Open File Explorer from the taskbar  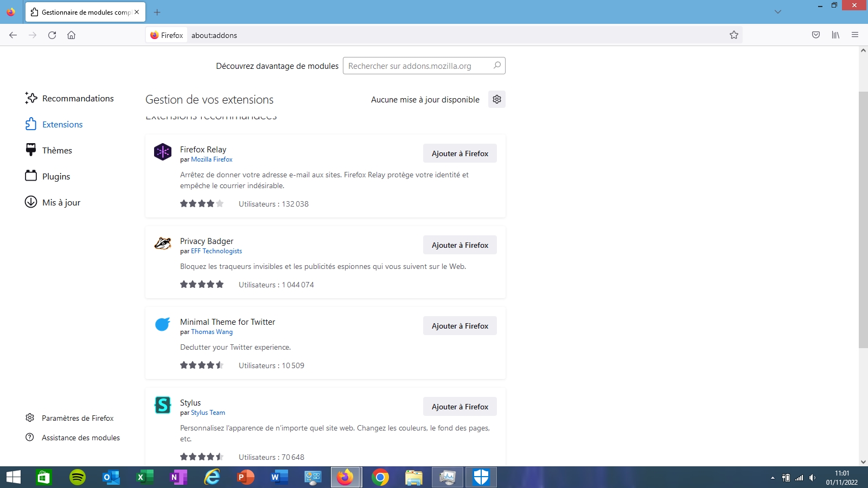(414, 477)
